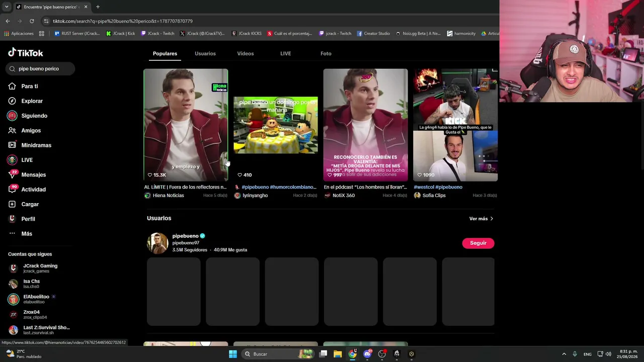Open File Explorer from the taskbar
This screenshot has width=644, height=362.
pyautogui.click(x=338, y=354)
